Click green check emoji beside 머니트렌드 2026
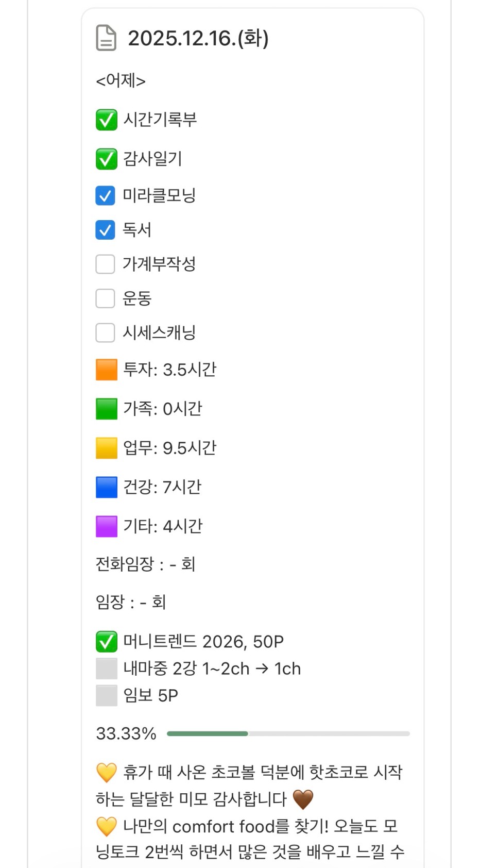 [106, 642]
